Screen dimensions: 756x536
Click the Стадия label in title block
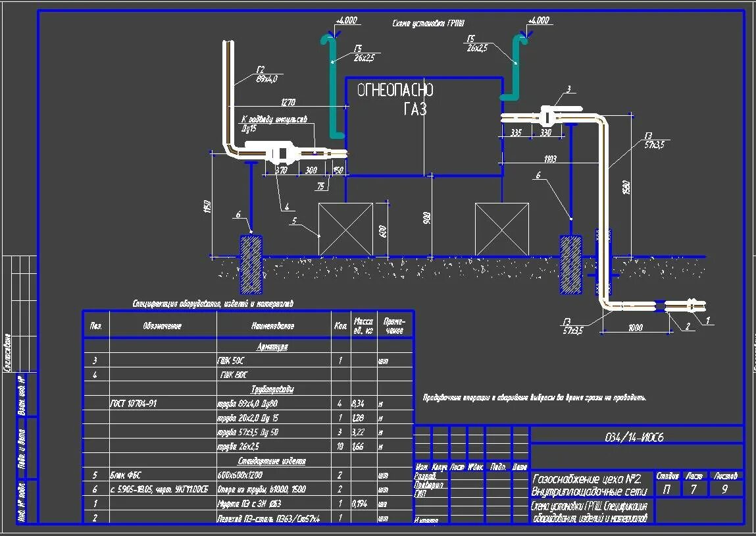pos(667,475)
